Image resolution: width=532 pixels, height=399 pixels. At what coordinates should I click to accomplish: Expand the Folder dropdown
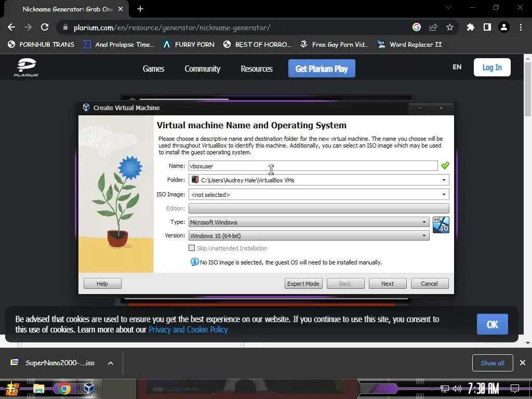[x=444, y=180]
